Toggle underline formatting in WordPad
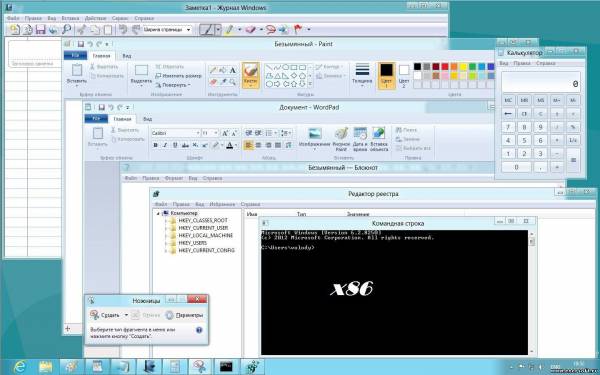This screenshot has width=600, height=375. [x=175, y=145]
